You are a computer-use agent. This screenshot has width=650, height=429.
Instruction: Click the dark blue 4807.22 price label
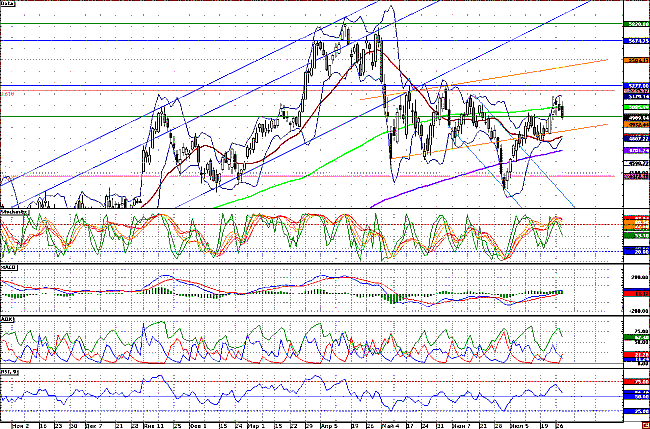tap(636, 139)
